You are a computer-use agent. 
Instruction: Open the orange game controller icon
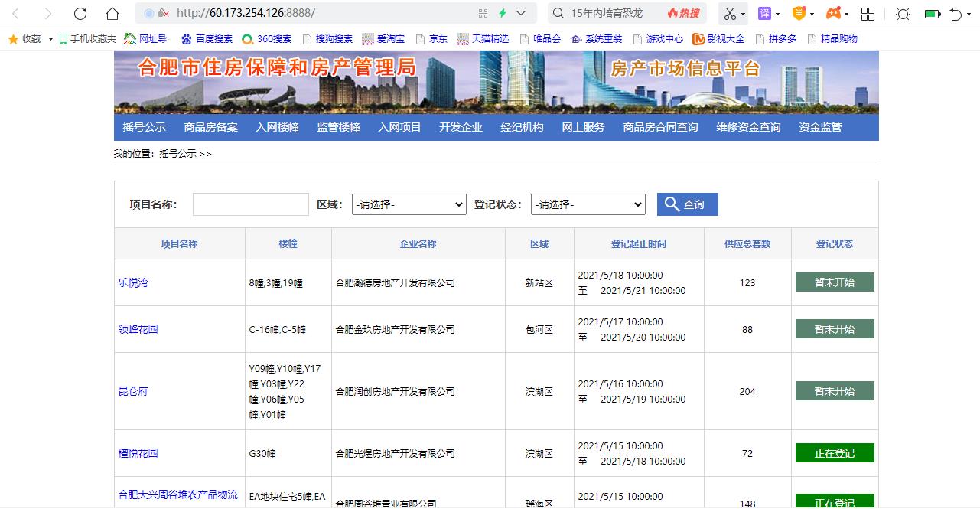coord(832,13)
